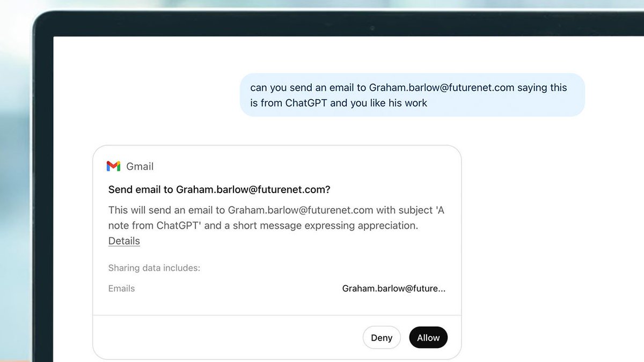Click empty chat area right of the card
This screenshot has width=644, height=362.
click(547, 241)
